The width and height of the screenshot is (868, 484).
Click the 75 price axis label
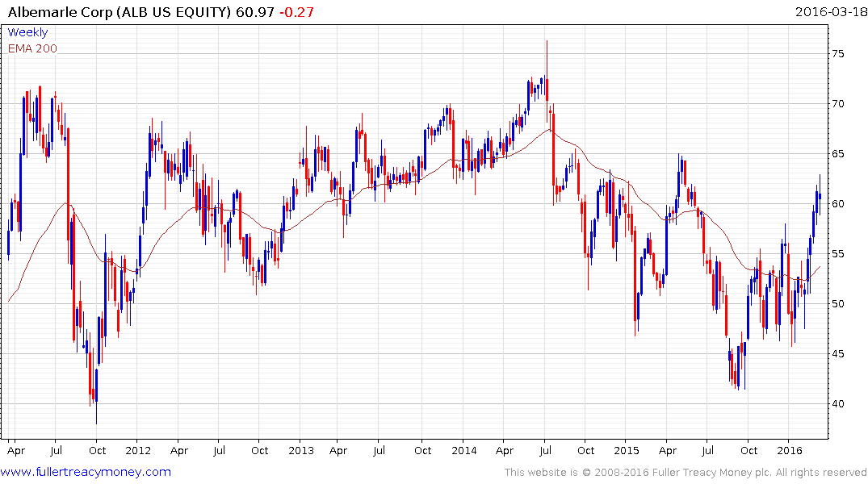coord(837,54)
